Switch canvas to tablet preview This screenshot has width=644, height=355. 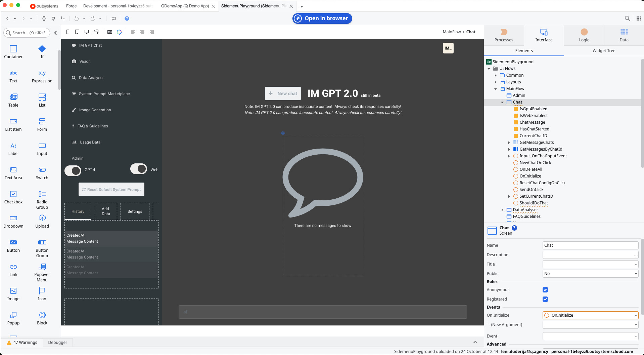(77, 32)
